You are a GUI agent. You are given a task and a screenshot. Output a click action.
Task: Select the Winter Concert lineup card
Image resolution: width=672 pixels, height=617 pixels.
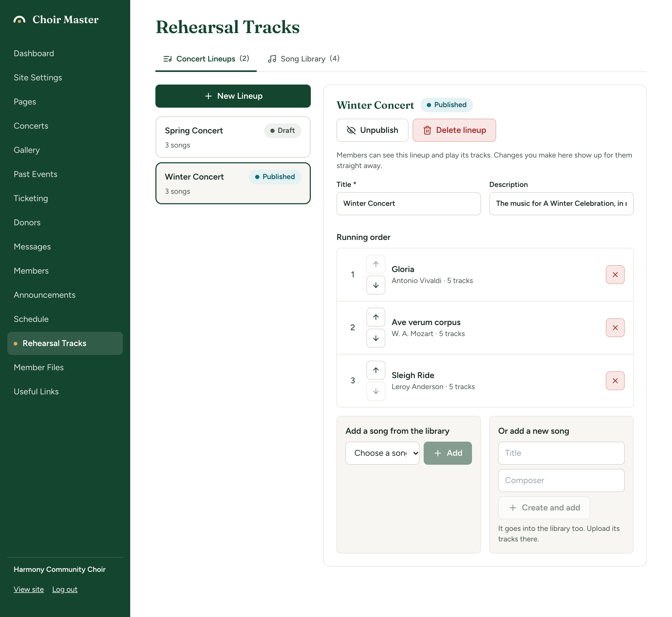pos(233,183)
